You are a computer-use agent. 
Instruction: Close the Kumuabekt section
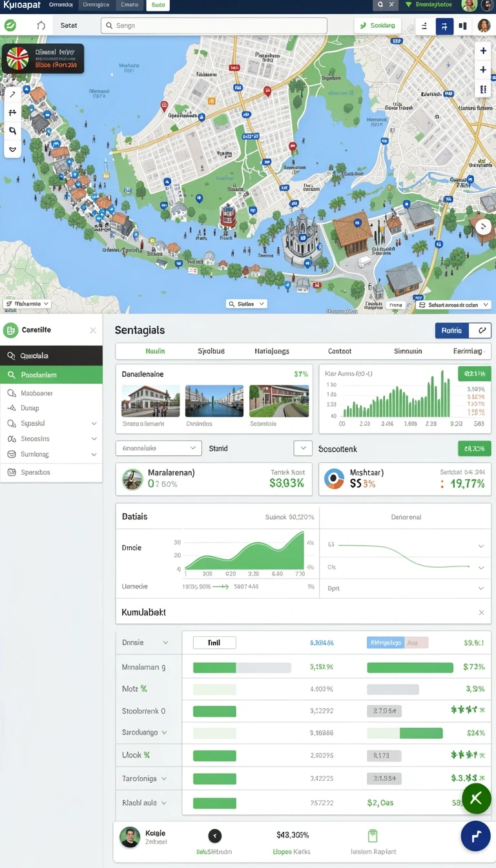coord(481,612)
